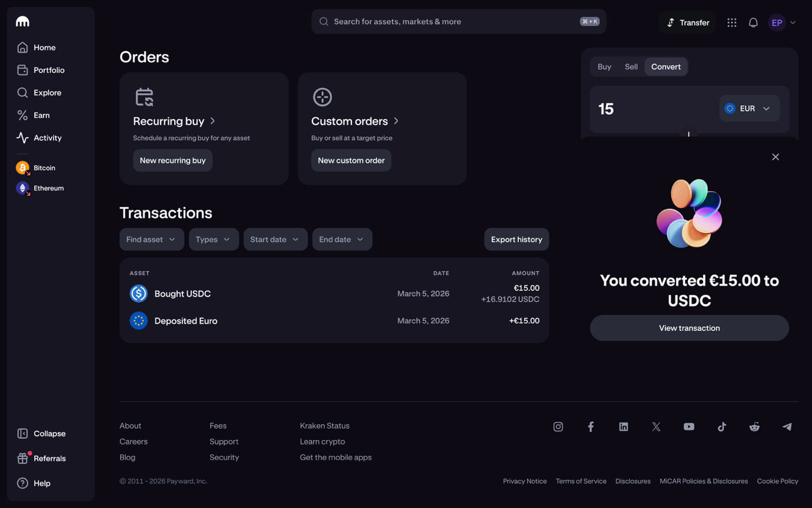Open the Fees footer link
The width and height of the screenshot is (812, 508).
[218, 426]
